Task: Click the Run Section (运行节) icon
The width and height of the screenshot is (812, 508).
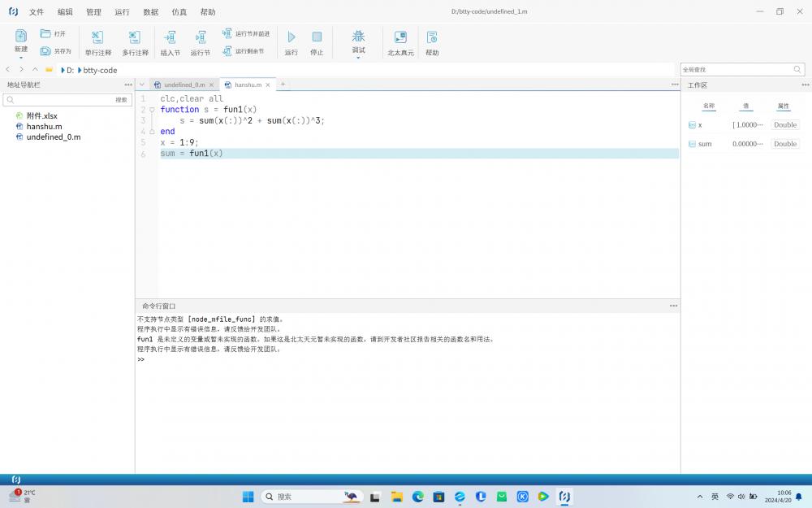Action: point(200,37)
